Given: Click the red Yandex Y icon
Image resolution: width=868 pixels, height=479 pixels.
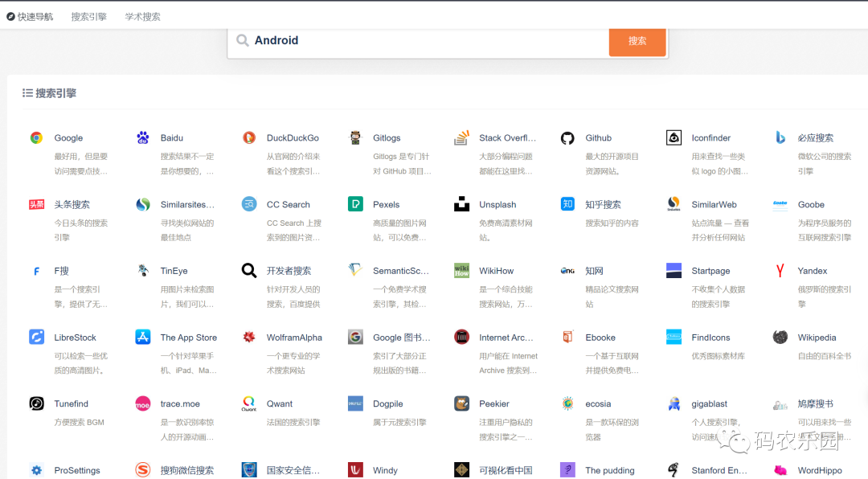Looking at the screenshot, I should click(x=780, y=271).
